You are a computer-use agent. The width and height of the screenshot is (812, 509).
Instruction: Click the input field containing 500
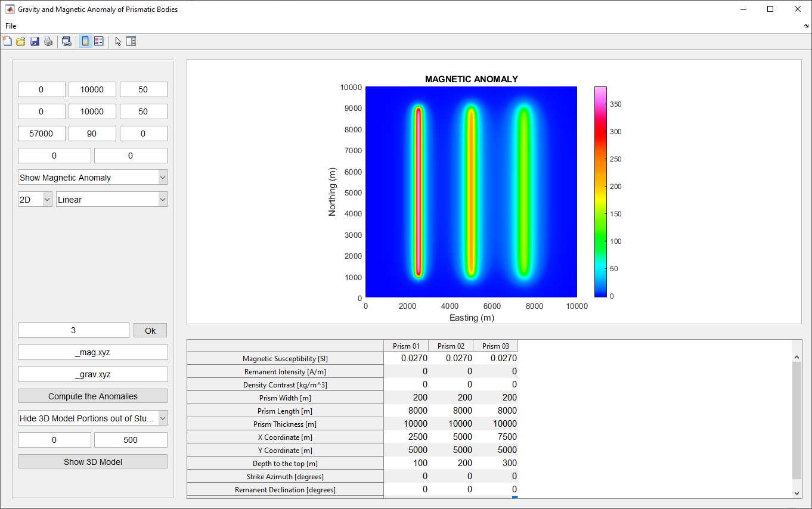coord(131,440)
